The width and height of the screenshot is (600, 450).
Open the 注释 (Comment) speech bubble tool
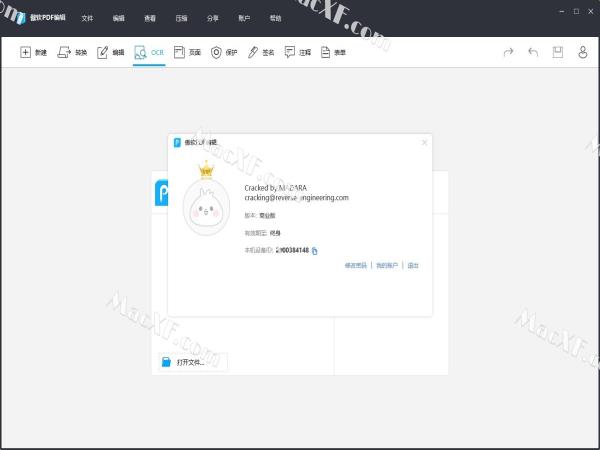pyautogui.click(x=298, y=52)
